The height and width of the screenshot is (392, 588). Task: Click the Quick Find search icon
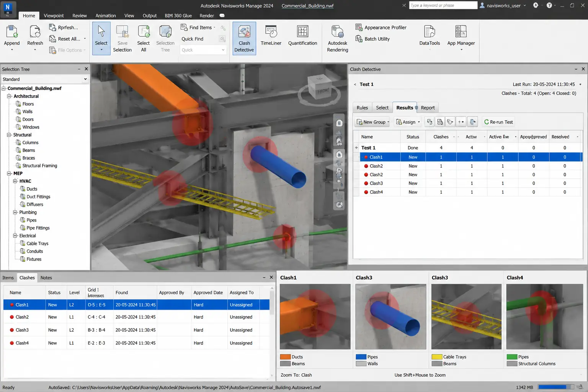[222, 39]
